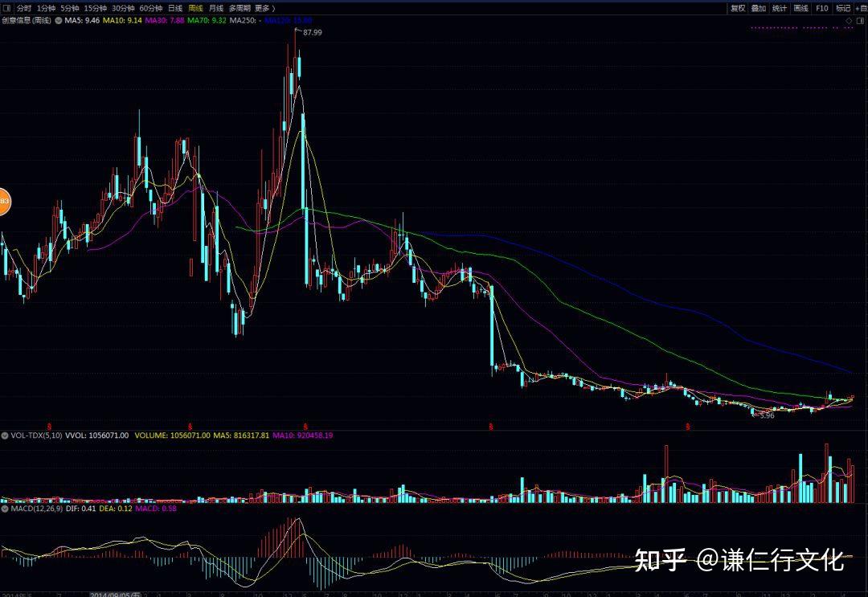The width and height of the screenshot is (868, 597).
Task: Expand the 更多 periods dropdown
Action: tap(264, 8)
